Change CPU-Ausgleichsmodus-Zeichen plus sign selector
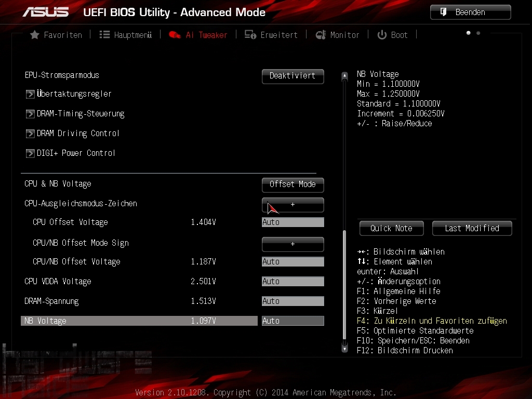Viewport: 532px width, 399px height. click(x=293, y=205)
